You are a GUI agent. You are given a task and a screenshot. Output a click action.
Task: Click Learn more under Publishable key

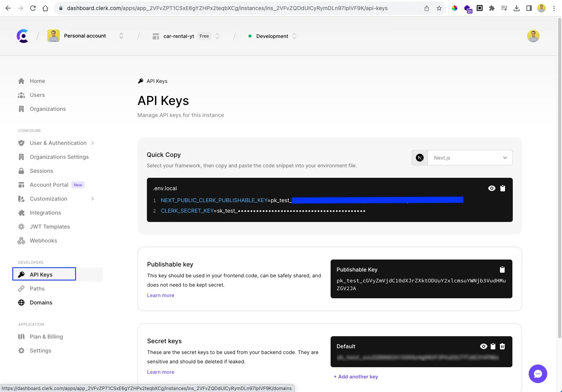(160, 295)
